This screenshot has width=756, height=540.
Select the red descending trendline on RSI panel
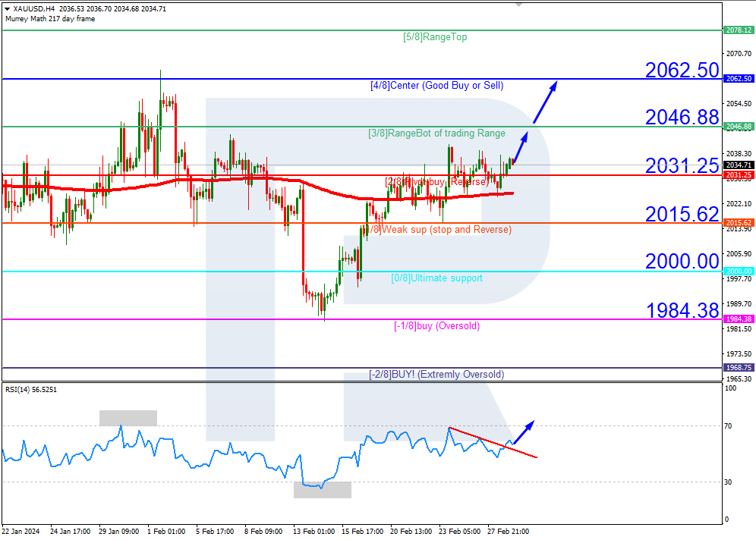(492, 444)
